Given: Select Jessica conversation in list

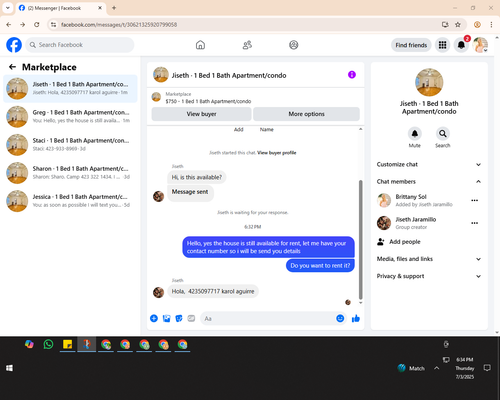Looking at the screenshot, I should click(70, 201).
